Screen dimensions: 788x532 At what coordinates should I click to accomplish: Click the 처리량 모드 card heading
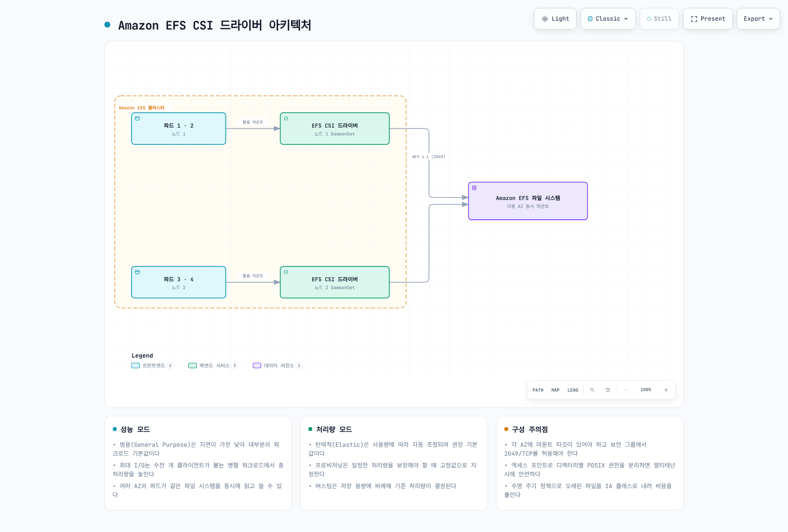point(334,430)
